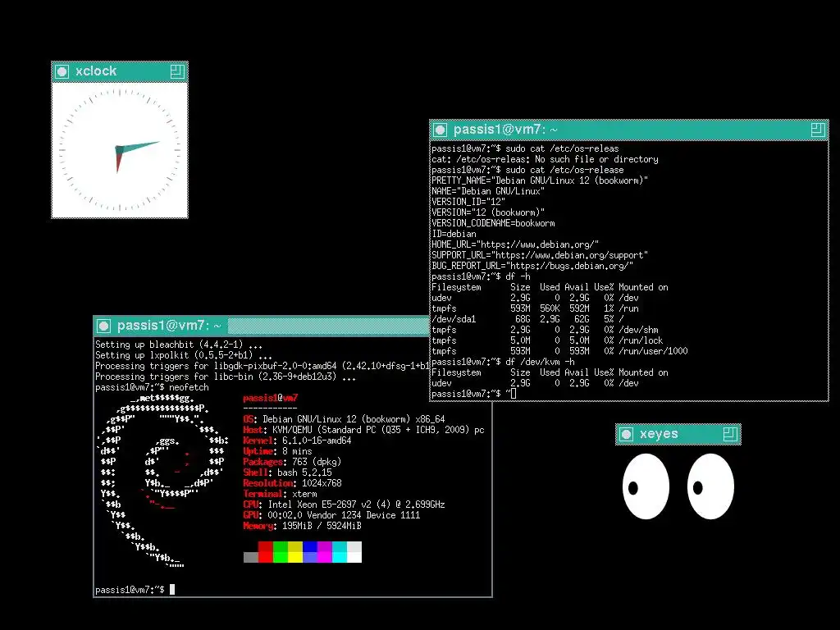Click the Setting up bleachbit line

pos(179,345)
